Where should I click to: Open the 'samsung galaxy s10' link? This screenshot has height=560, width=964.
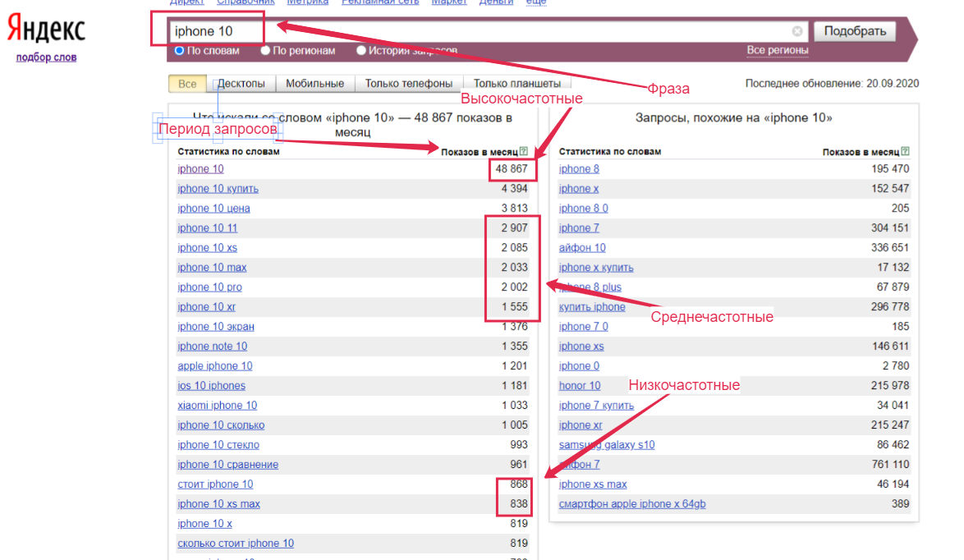point(607,444)
